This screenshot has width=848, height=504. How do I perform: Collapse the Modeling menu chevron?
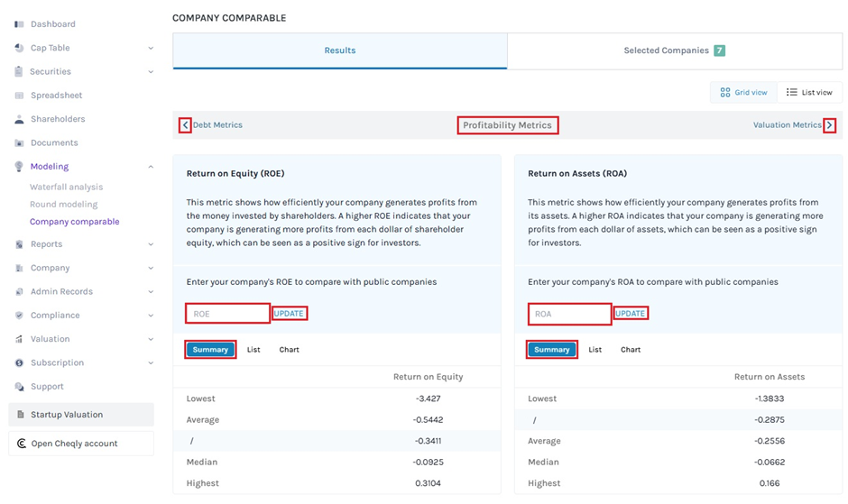click(151, 167)
